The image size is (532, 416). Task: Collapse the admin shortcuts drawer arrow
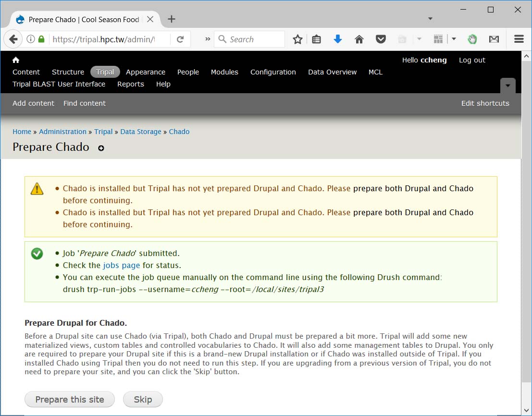coord(508,86)
